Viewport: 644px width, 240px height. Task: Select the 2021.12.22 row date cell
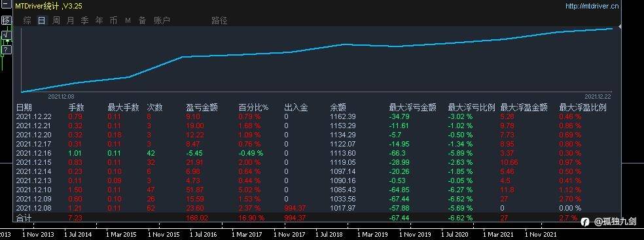pos(33,116)
